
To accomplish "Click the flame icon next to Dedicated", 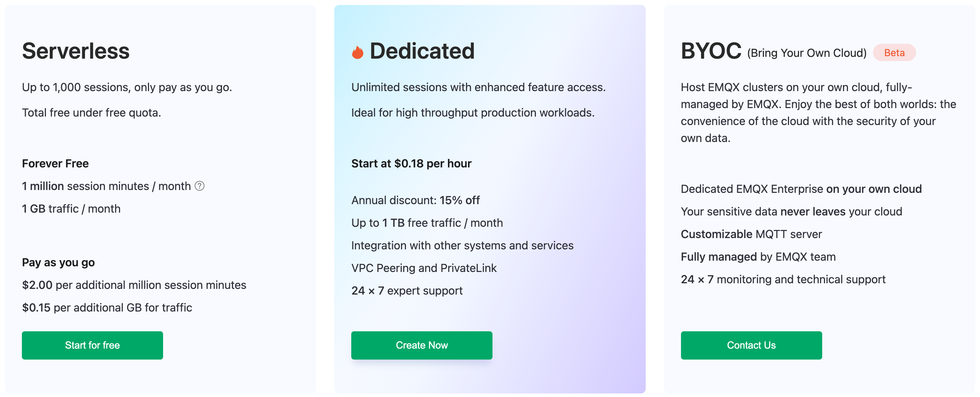I will point(357,52).
